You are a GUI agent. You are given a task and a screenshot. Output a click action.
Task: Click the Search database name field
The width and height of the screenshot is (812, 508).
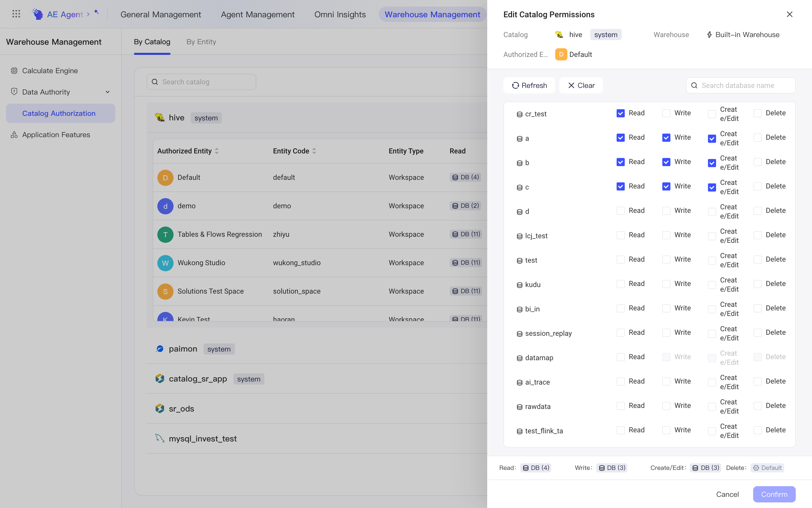[x=741, y=86]
